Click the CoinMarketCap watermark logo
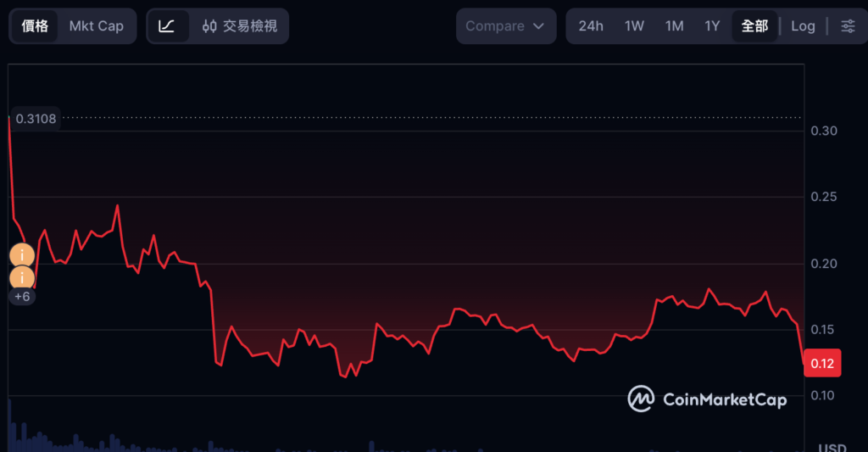Viewport: 868px width, 452px height. pos(707,399)
